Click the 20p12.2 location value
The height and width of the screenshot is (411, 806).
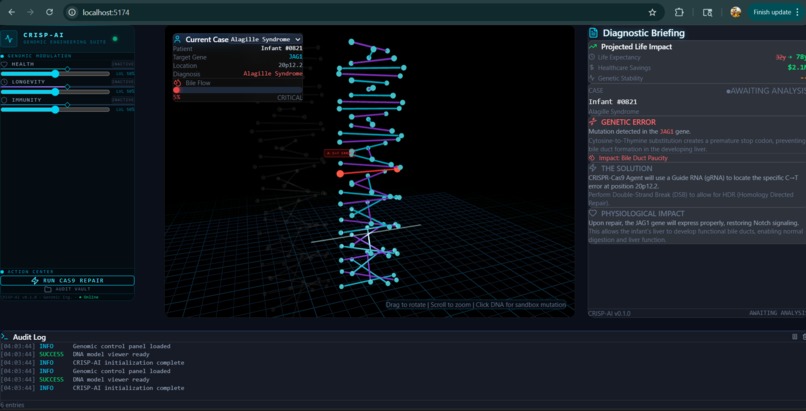coord(290,66)
